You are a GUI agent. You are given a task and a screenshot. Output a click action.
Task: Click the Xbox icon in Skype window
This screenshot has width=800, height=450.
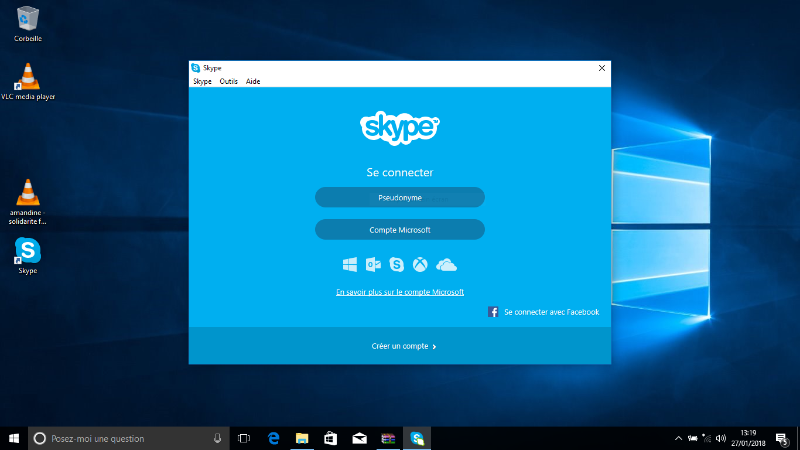pyautogui.click(x=420, y=265)
